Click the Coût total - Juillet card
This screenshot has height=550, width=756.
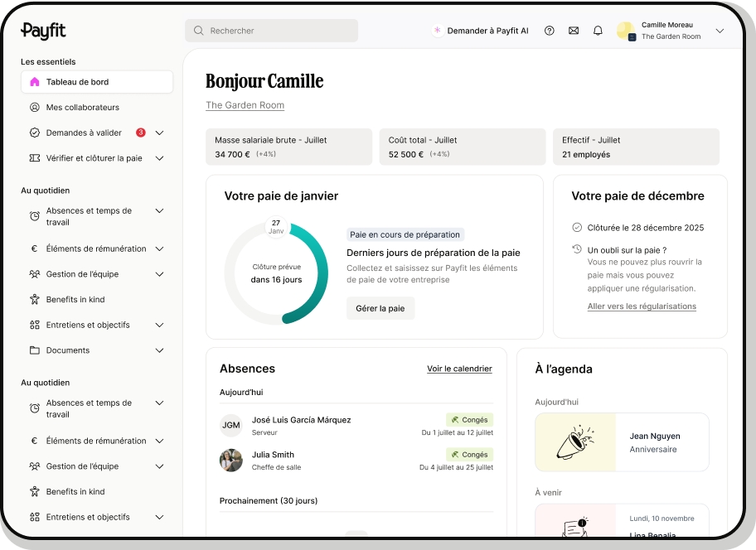point(463,147)
